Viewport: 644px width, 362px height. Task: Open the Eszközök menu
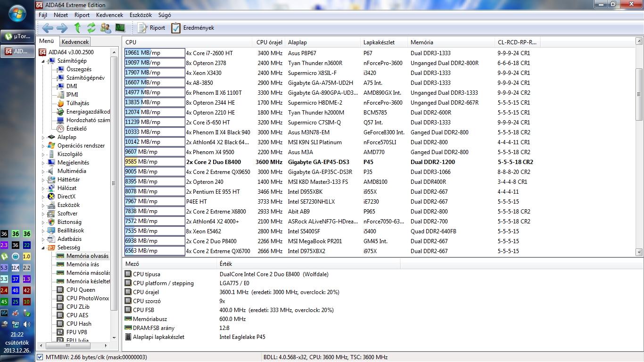(x=140, y=15)
